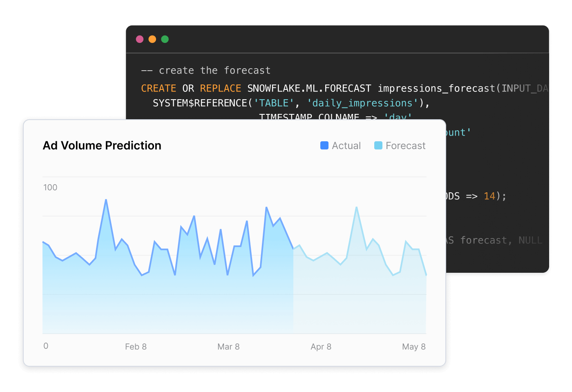
Task: Click the red traffic light in code window
Action: pos(140,39)
